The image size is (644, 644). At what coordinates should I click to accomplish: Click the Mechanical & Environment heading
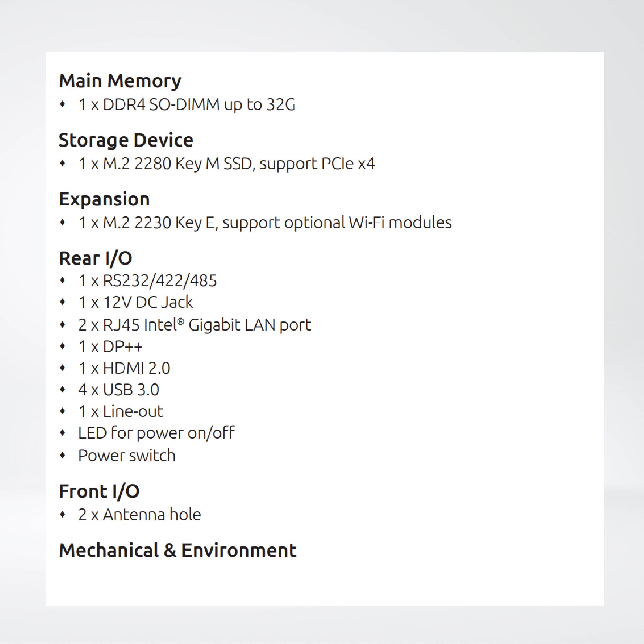178,550
